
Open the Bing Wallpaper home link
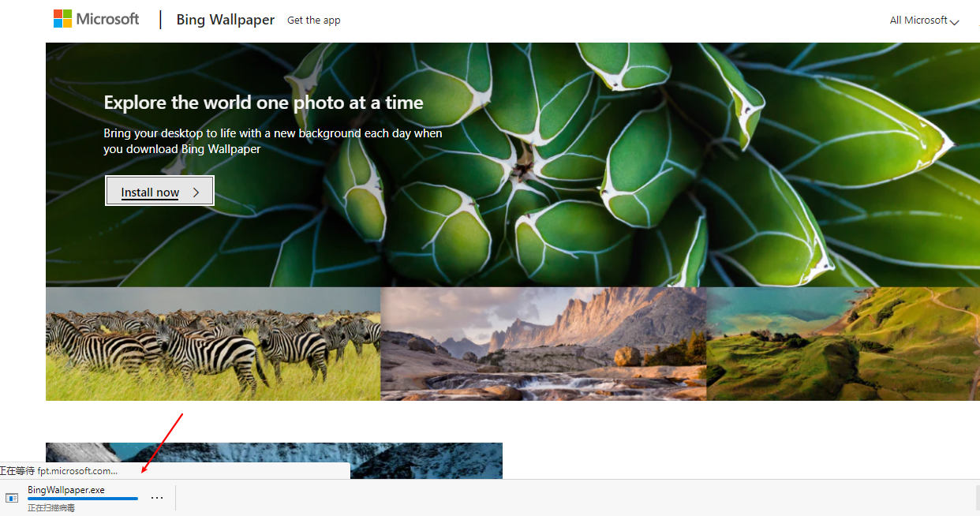click(x=226, y=20)
